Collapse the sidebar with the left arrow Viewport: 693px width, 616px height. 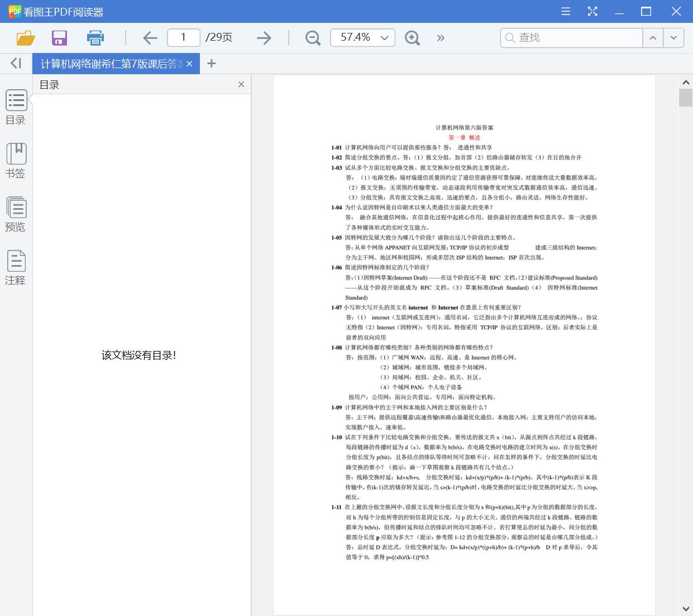click(x=15, y=63)
